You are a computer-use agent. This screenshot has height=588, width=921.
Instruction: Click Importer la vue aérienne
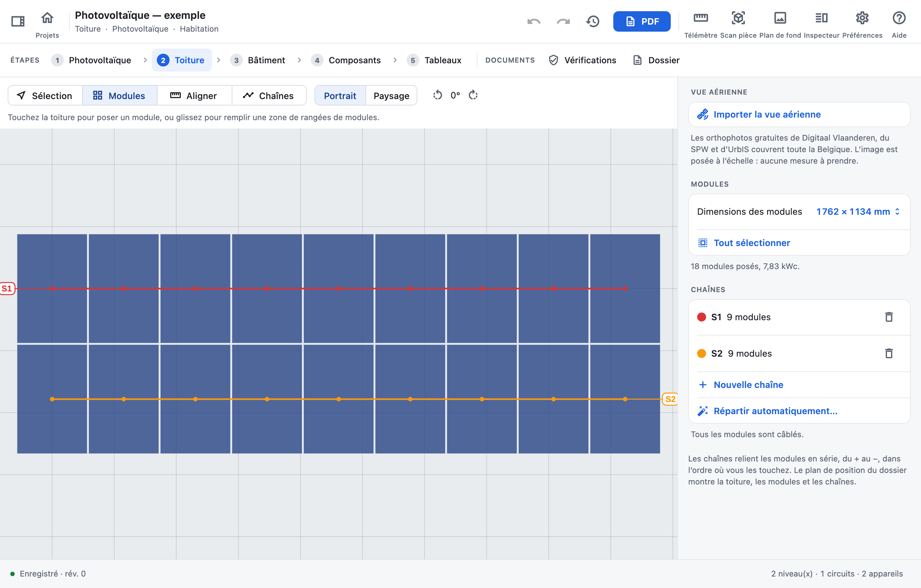click(799, 114)
